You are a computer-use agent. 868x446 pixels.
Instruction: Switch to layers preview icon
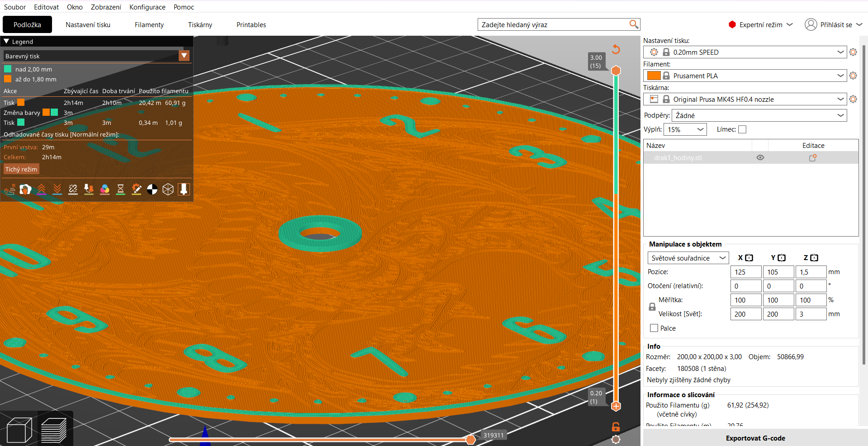click(x=54, y=430)
